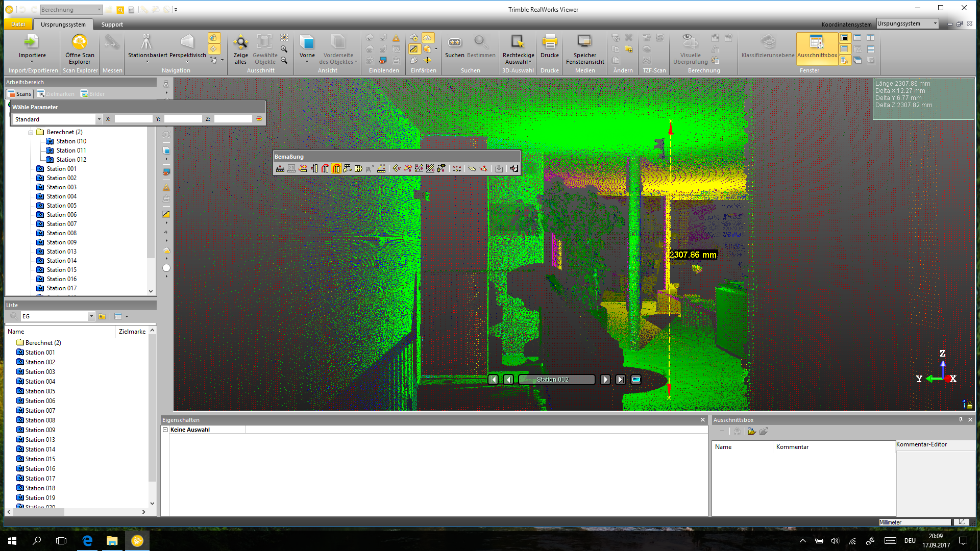Collapse the Berechnet (2) tree folder
This screenshot has width=980, height=551.
31,132
